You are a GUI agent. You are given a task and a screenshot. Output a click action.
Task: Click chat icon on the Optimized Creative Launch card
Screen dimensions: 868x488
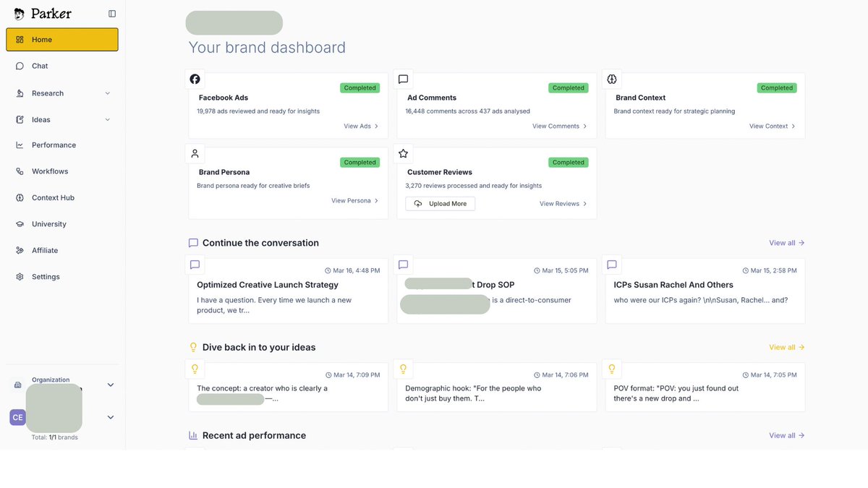pyautogui.click(x=195, y=265)
